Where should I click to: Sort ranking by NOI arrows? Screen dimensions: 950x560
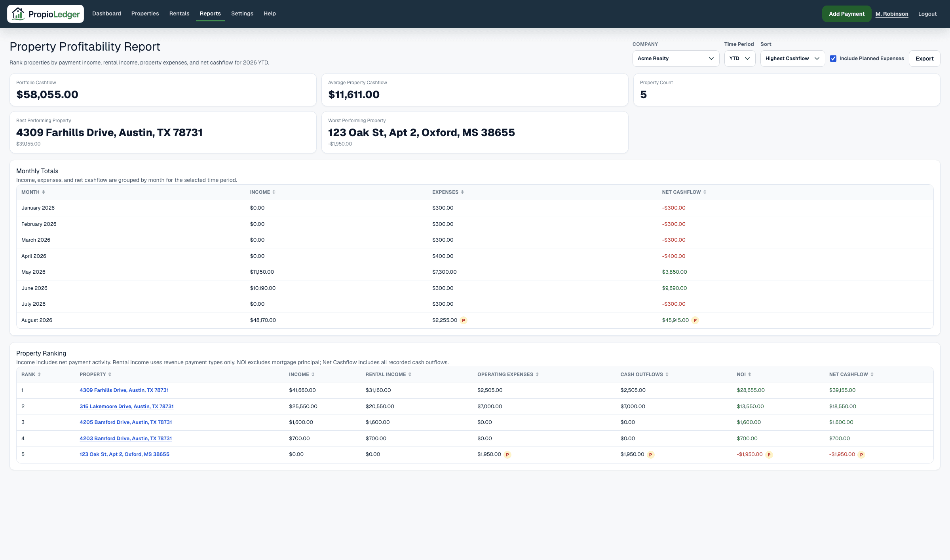(750, 375)
